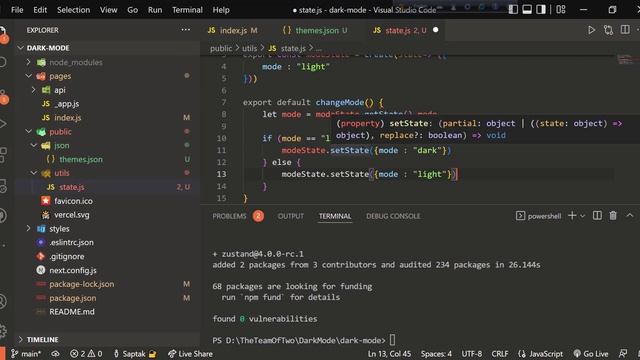
Task: Open the Terminal menu
Action: click(187, 9)
